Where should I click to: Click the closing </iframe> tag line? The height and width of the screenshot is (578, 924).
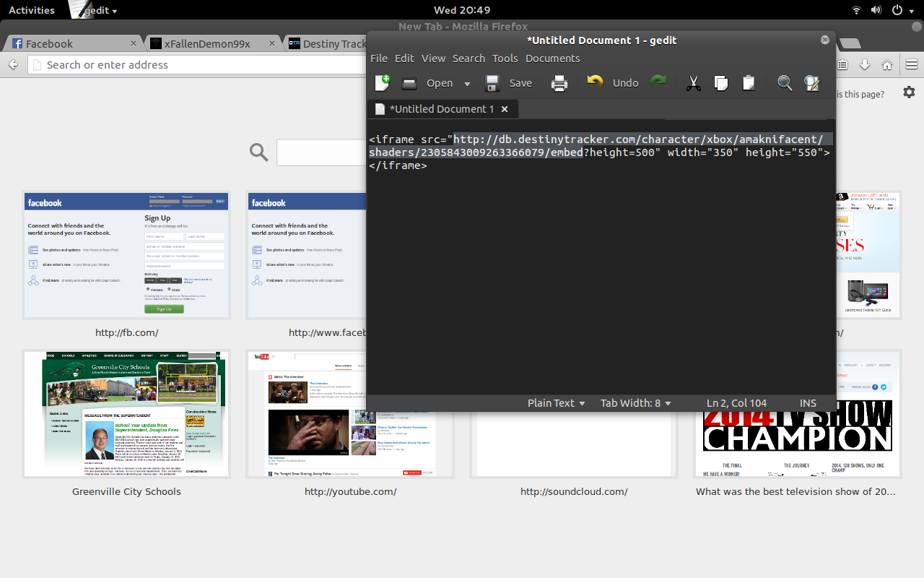[398, 165]
